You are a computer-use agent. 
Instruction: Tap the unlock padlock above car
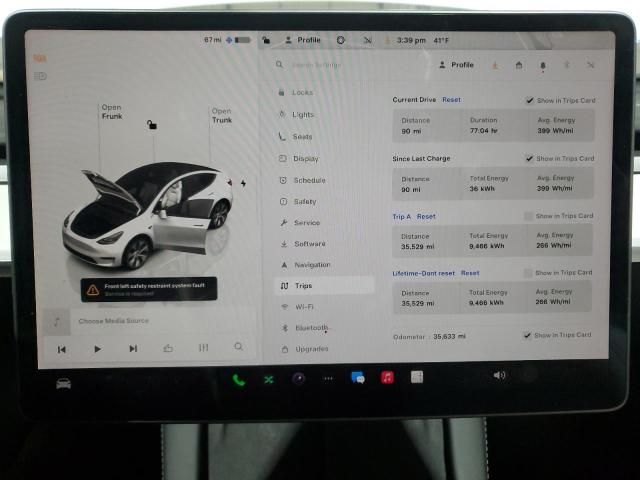pyautogui.click(x=152, y=124)
